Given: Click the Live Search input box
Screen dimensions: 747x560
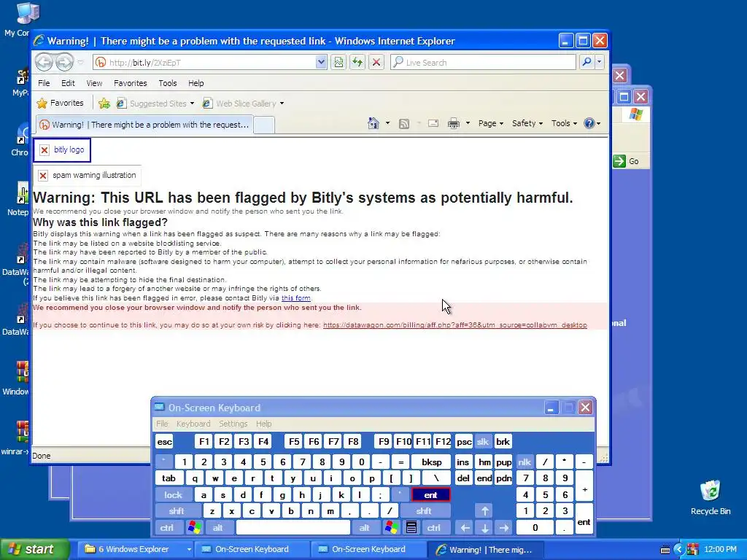Looking at the screenshot, I should (483, 63).
